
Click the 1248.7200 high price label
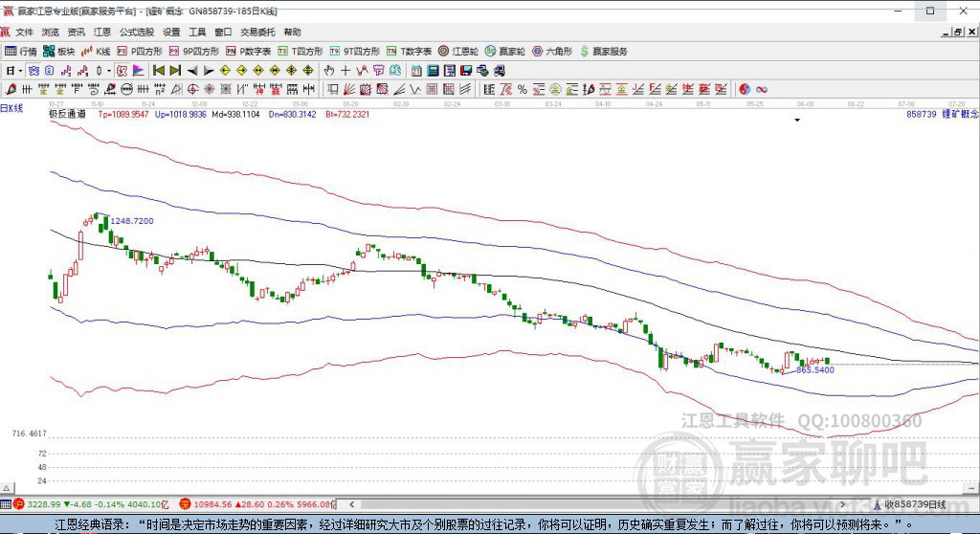[132, 221]
